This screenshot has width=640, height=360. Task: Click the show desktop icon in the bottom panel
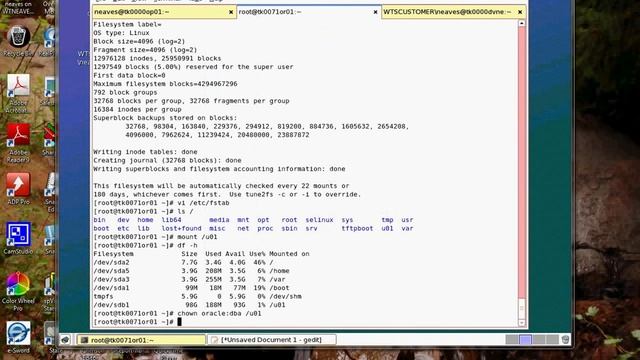(65, 340)
